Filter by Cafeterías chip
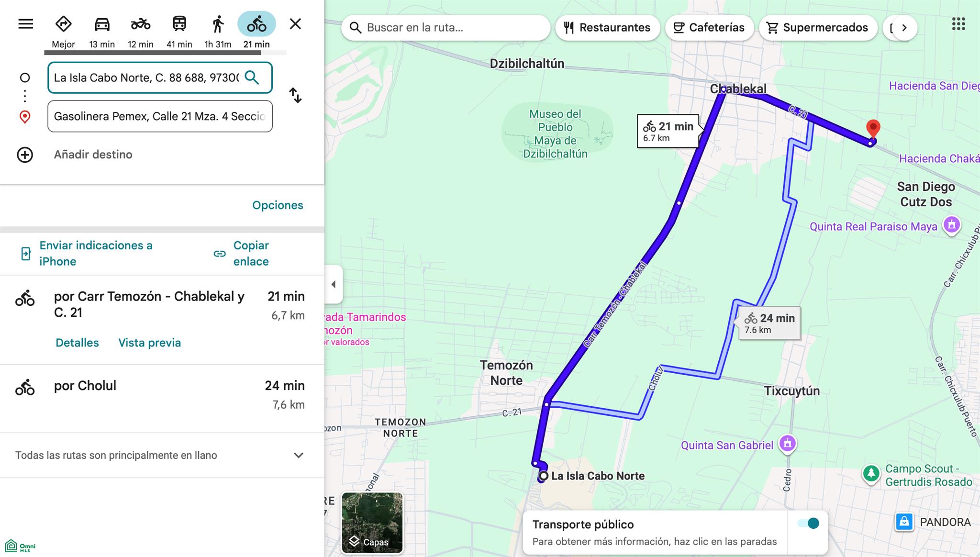980x557 pixels. 709,28
